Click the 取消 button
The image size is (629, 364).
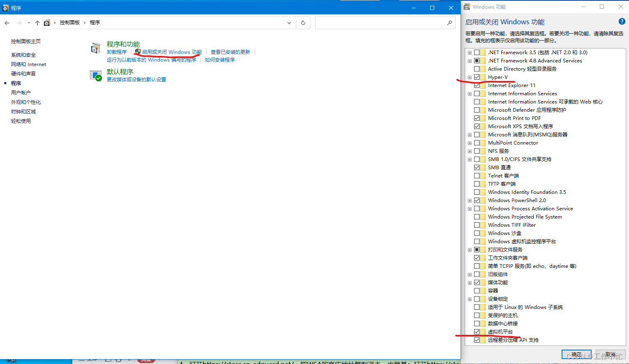click(611, 355)
